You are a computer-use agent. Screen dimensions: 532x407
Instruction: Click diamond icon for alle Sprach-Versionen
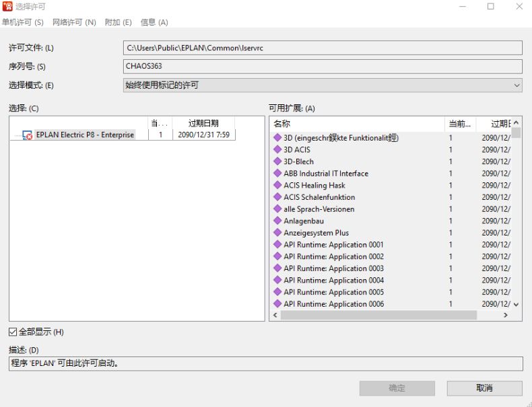(277, 209)
